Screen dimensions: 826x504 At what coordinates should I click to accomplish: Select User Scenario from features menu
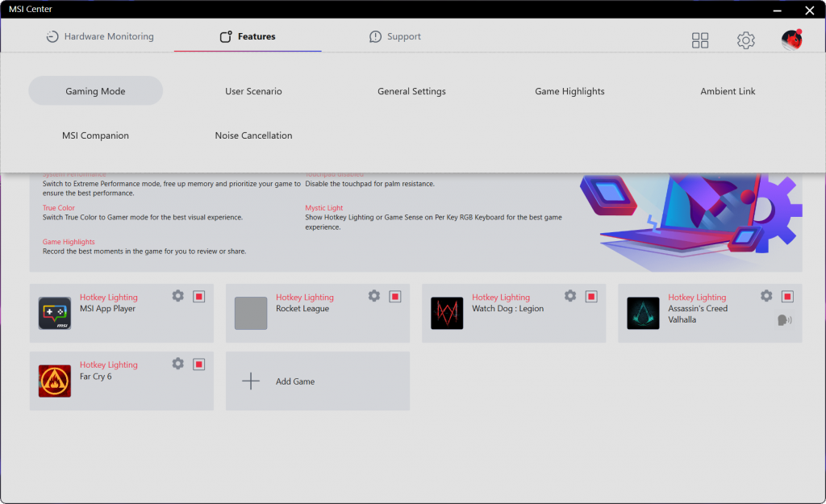click(x=253, y=91)
